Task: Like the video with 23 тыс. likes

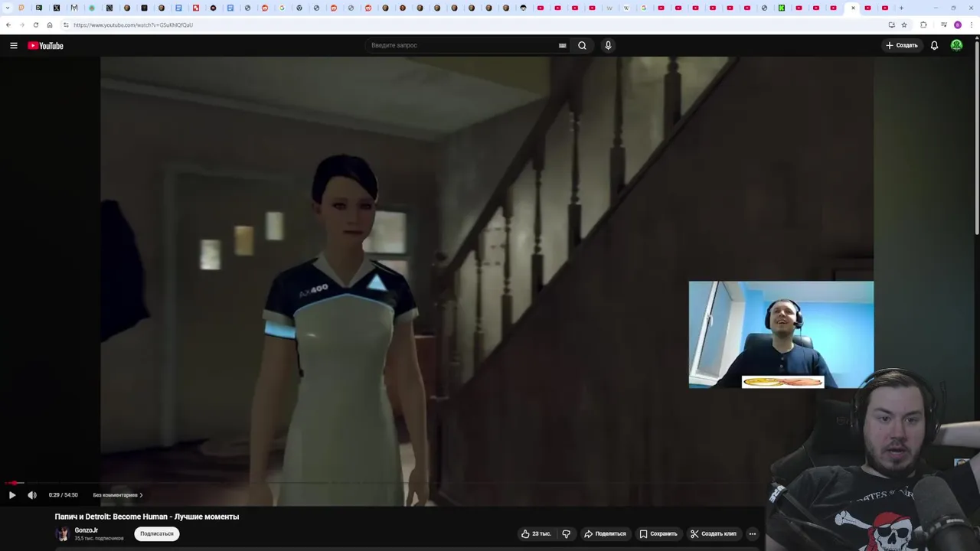Action: [536, 533]
